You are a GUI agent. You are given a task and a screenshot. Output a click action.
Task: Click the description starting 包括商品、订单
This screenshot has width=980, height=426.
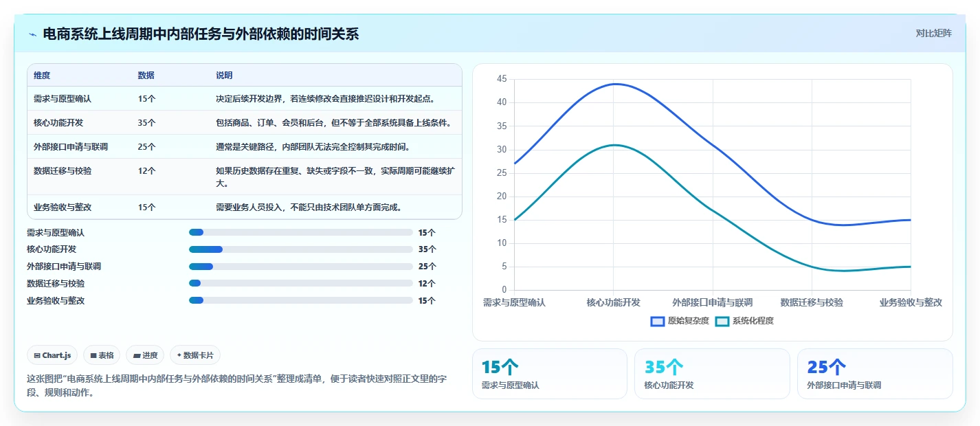coord(334,123)
